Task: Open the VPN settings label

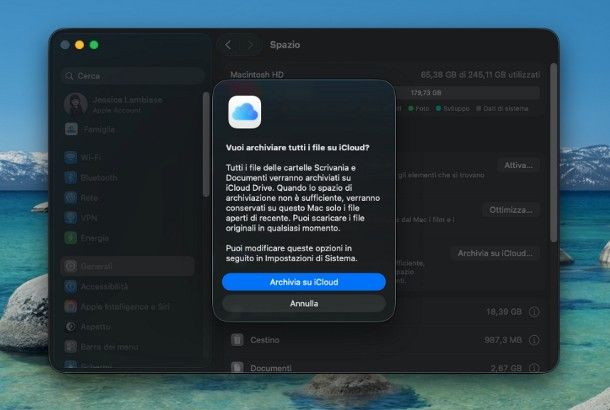Action: point(89,218)
